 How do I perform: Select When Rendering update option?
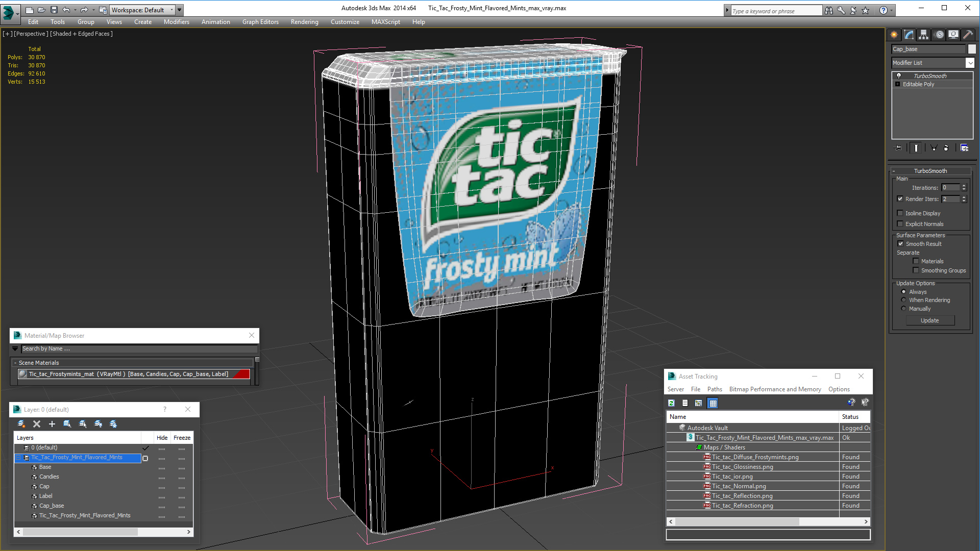tap(903, 300)
